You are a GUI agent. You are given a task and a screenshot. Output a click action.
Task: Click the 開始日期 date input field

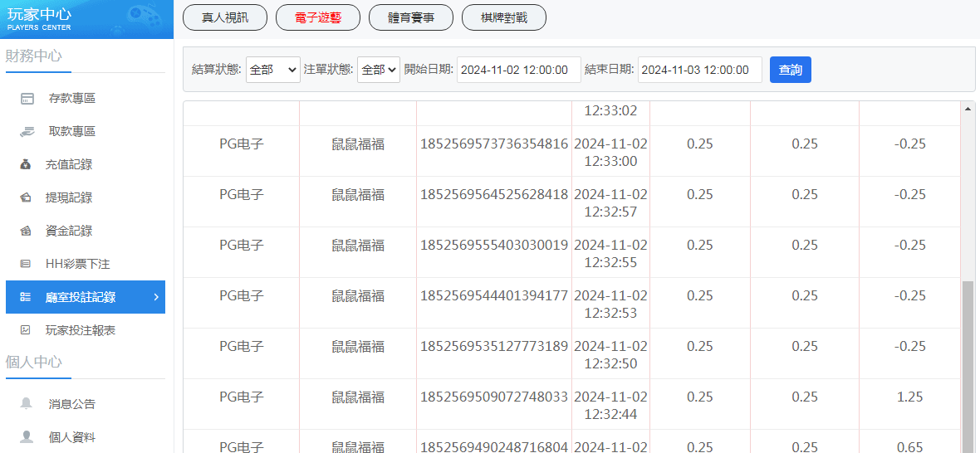pyautogui.click(x=518, y=71)
